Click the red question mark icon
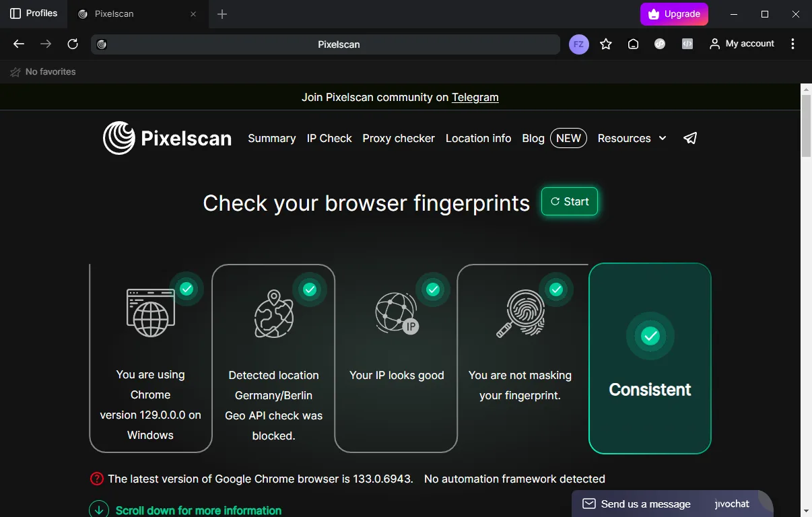Image resolution: width=812 pixels, height=517 pixels. (x=97, y=479)
